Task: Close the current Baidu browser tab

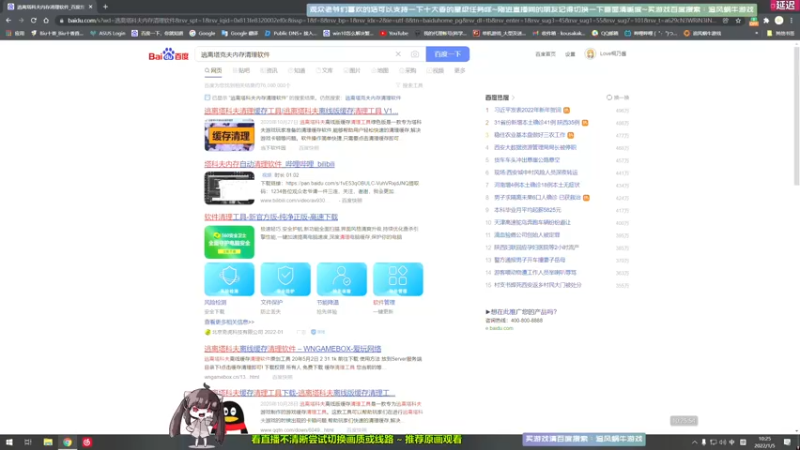Action: point(90,7)
